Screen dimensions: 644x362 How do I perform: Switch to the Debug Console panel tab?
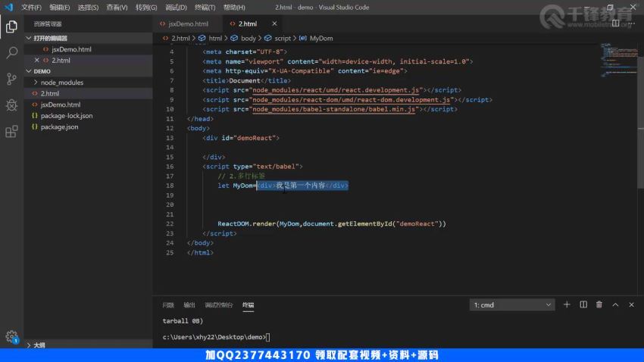click(x=218, y=305)
